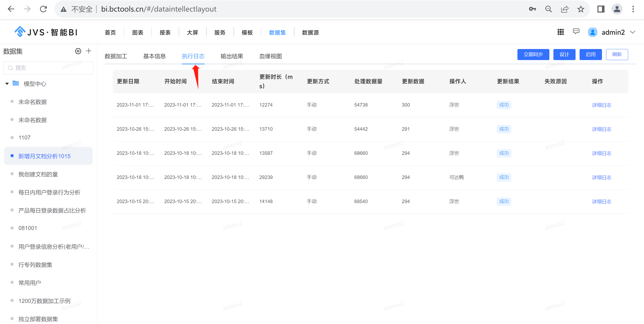Click the browser bookmark star icon
The height and width of the screenshot is (324, 644).
click(581, 9)
